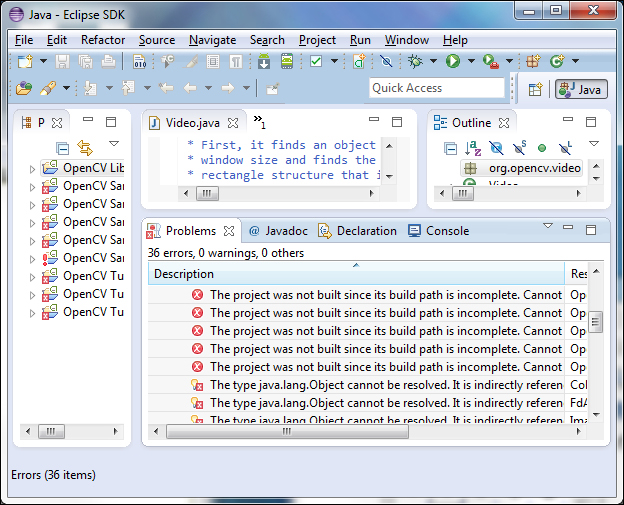Toggle Hide Non-Public Members green dot
624x505 pixels.
542,148
